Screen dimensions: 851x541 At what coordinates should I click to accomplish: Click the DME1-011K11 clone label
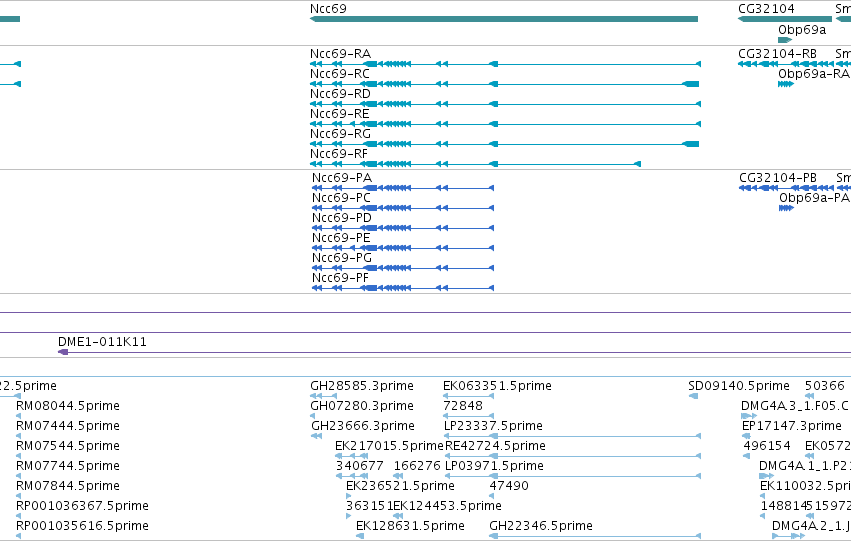pyautogui.click(x=102, y=342)
